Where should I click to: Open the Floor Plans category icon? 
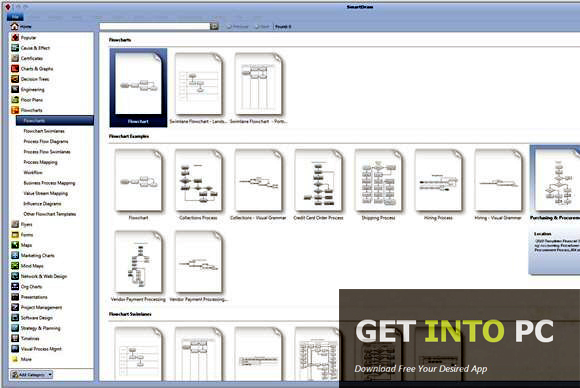click(15, 99)
